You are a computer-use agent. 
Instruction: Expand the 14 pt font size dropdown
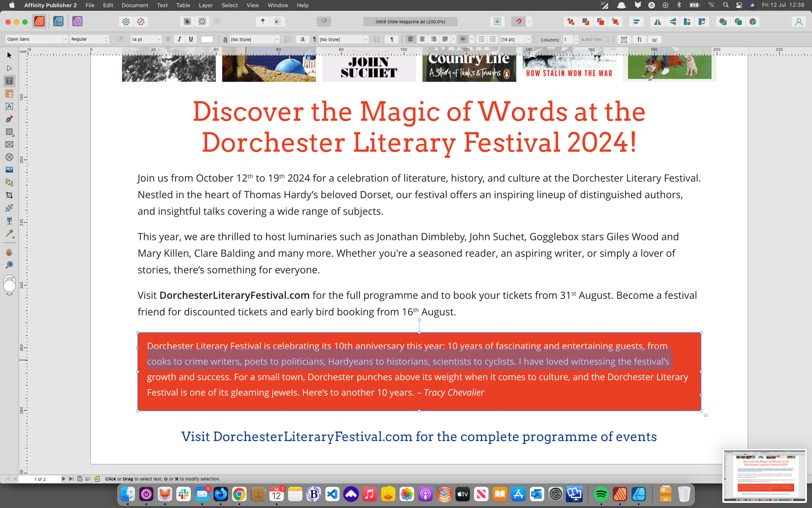click(159, 39)
